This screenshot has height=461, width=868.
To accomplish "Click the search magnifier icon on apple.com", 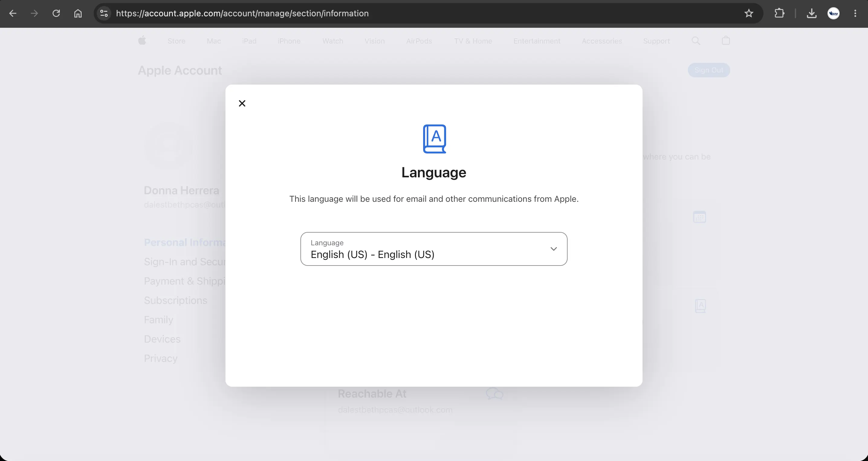I will [x=696, y=41].
